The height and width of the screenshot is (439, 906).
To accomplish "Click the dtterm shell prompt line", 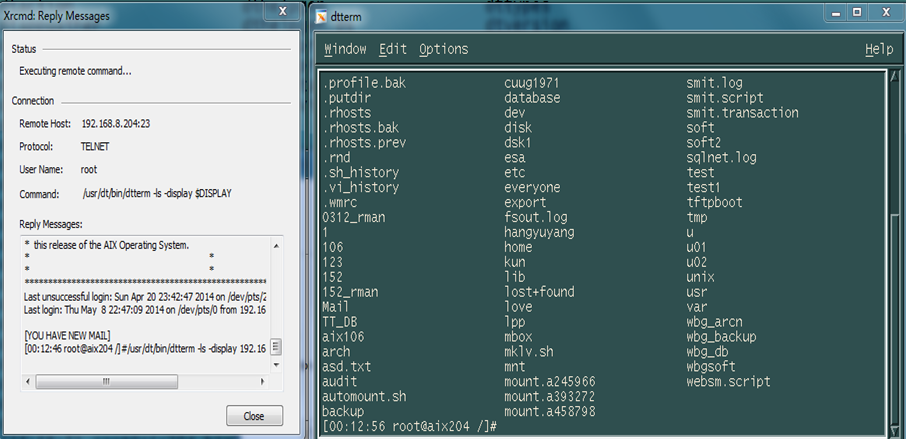I will click(410, 427).
